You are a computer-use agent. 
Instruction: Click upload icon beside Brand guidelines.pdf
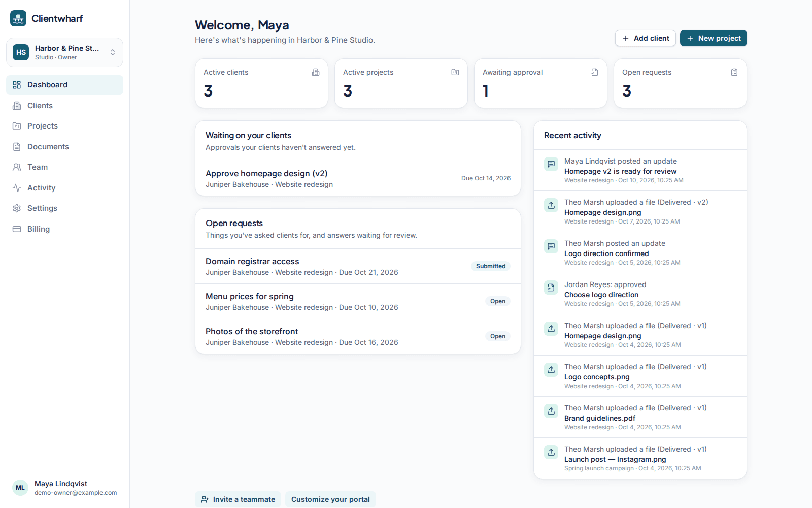pyautogui.click(x=551, y=411)
